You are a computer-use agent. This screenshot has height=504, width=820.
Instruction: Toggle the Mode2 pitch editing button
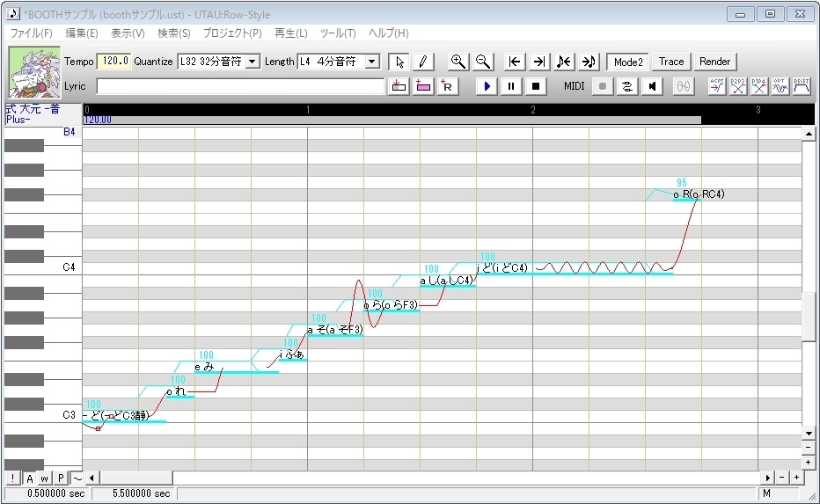627,62
